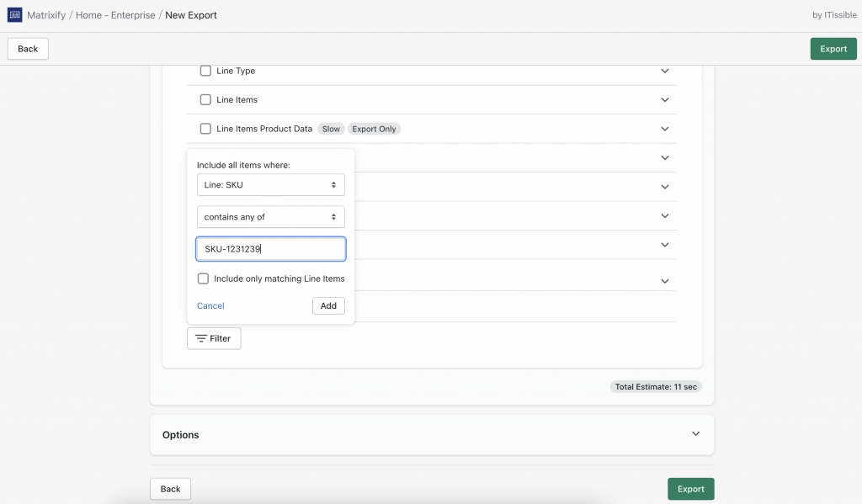The image size is (862, 504).
Task: Click the bottom Back button
Action: [170, 489]
